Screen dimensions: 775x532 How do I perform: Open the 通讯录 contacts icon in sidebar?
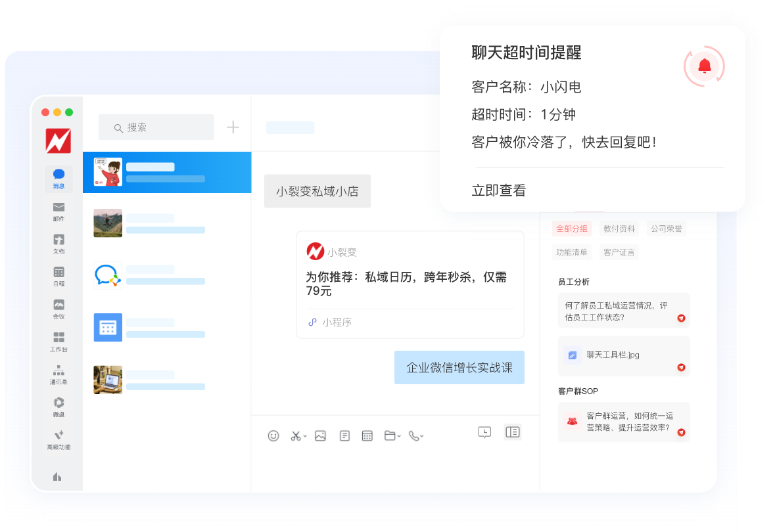coord(59,374)
